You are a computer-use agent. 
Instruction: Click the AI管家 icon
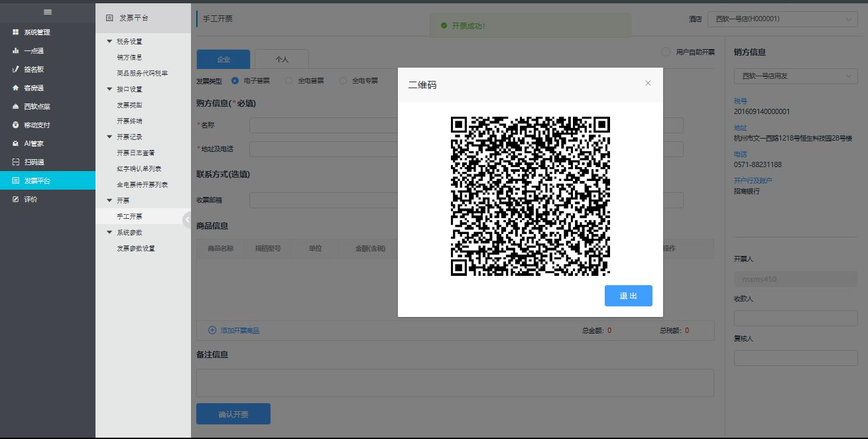click(x=16, y=143)
